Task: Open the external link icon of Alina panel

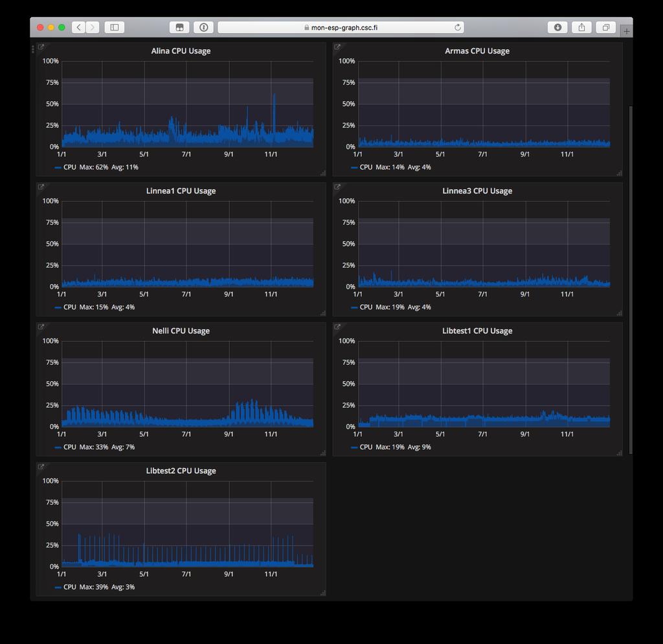Action: (41, 47)
